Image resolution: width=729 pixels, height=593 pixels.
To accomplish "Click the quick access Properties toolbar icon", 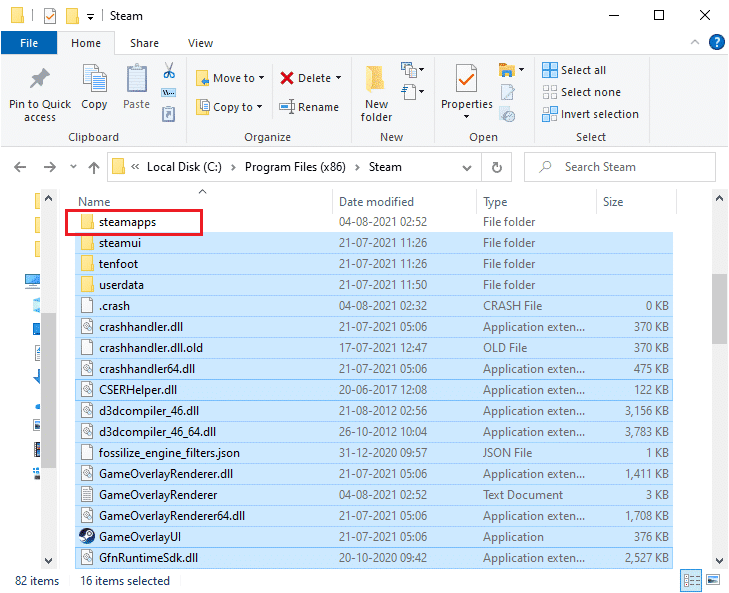I will click(x=50, y=16).
